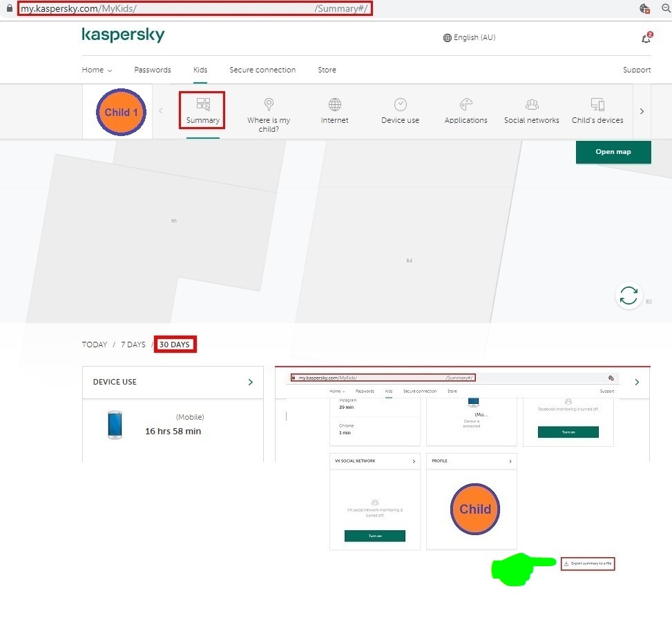Select the TODAY time range
The image size is (672, 620).
[x=95, y=345]
